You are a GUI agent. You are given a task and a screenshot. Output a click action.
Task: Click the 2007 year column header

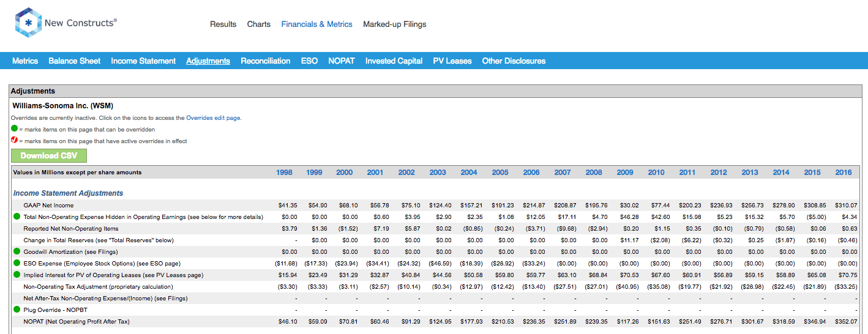563,173
